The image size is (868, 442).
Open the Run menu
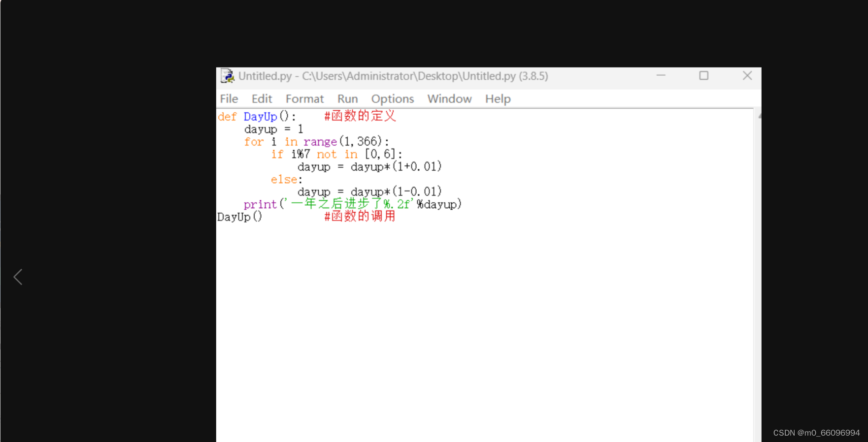coord(347,99)
